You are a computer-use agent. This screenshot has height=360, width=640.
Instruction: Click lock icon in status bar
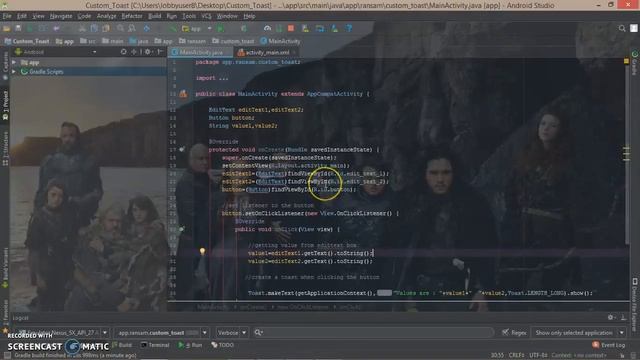622,356
